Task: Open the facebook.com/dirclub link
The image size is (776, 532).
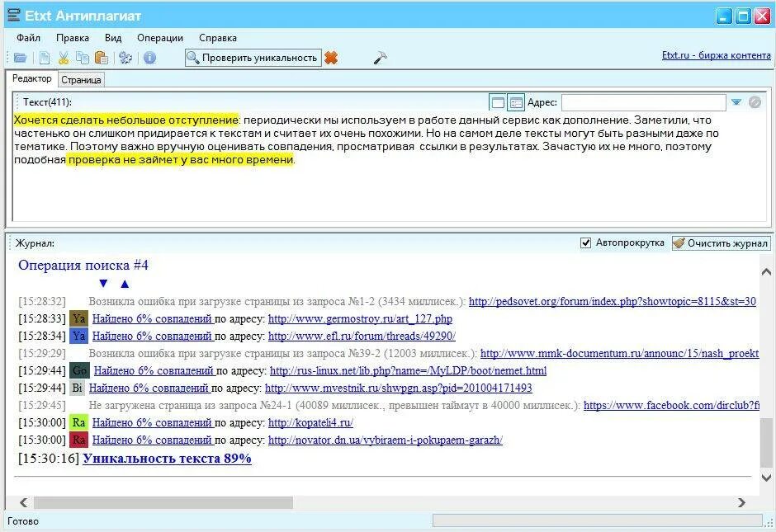Action: (x=671, y=405)
